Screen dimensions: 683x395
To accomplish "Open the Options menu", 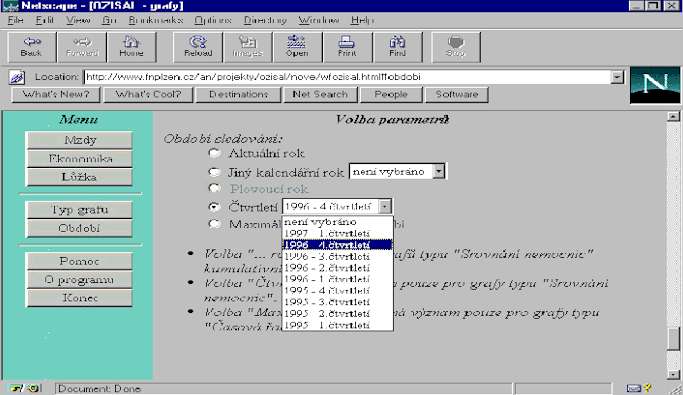I will (x=213, y=20).
